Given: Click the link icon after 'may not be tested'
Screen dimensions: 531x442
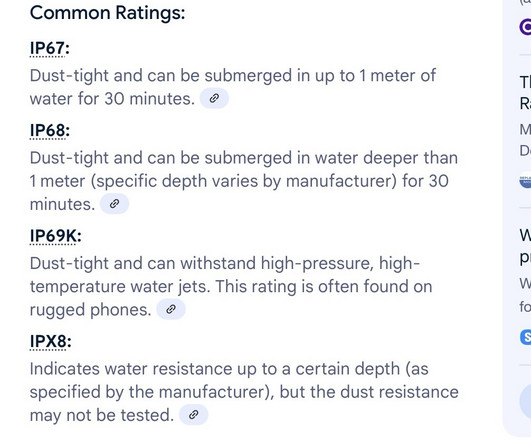Looking at the screenshot, I should pyautogui.click(x=193, y=415).
